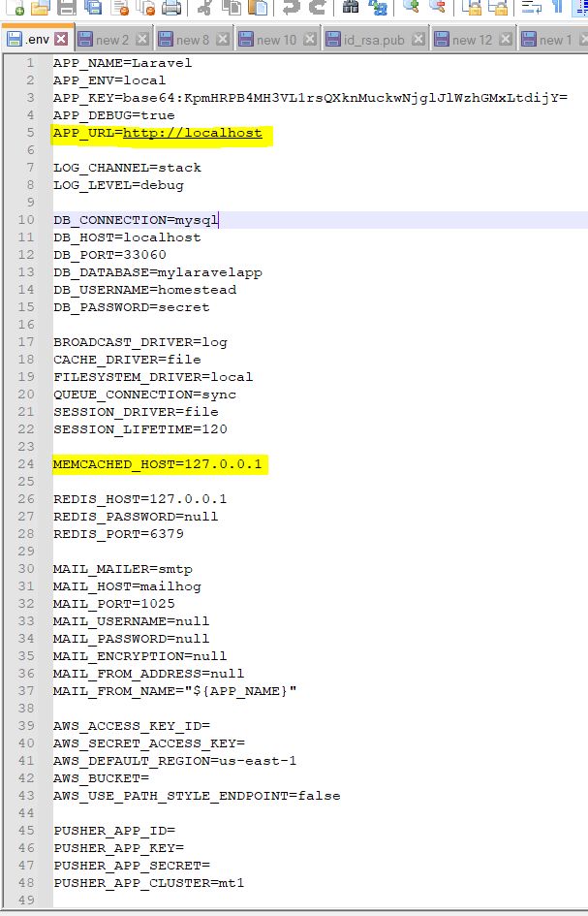Screen dimensions: 588x916
Task: Close the new 2 tab
Action: (x=141, y=39)
